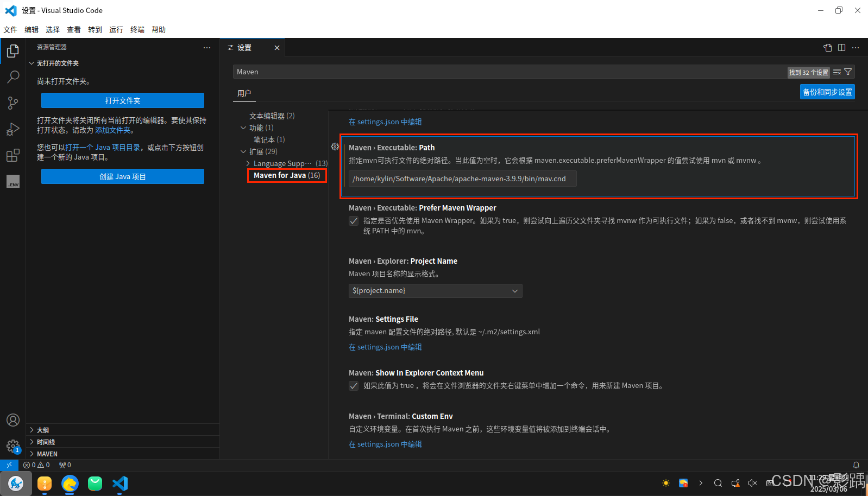Click the settings search box containing Maven
Image resolution: width=868 pixels, height=496 pixels.
click(511, 72)
